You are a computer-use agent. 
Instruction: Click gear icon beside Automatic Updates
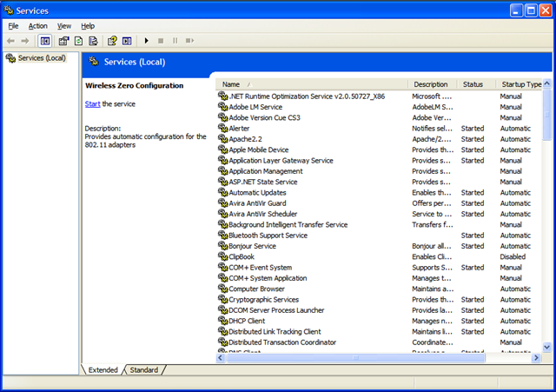[222, 192]
